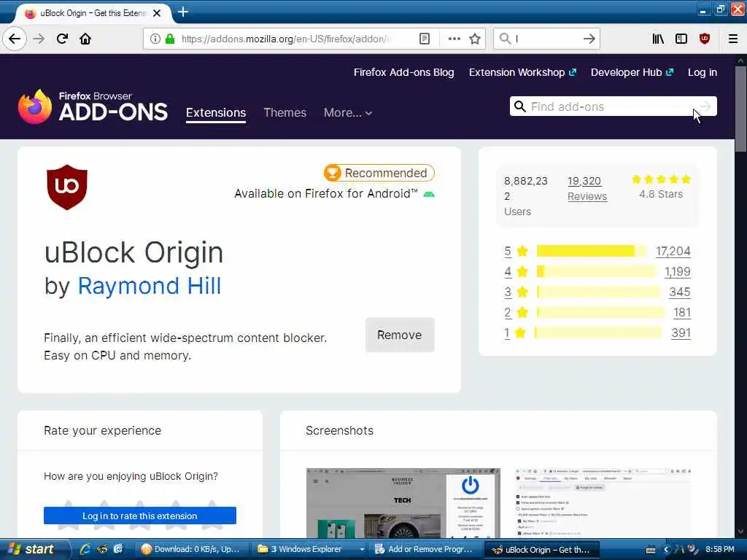Open the 345 three-star reviews count

[680, 292]
